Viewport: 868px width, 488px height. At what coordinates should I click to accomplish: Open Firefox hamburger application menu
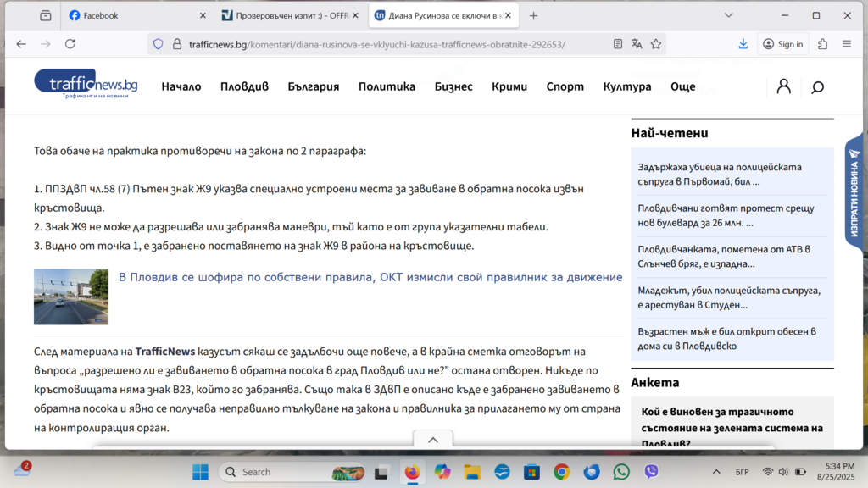tap(847, 44)
